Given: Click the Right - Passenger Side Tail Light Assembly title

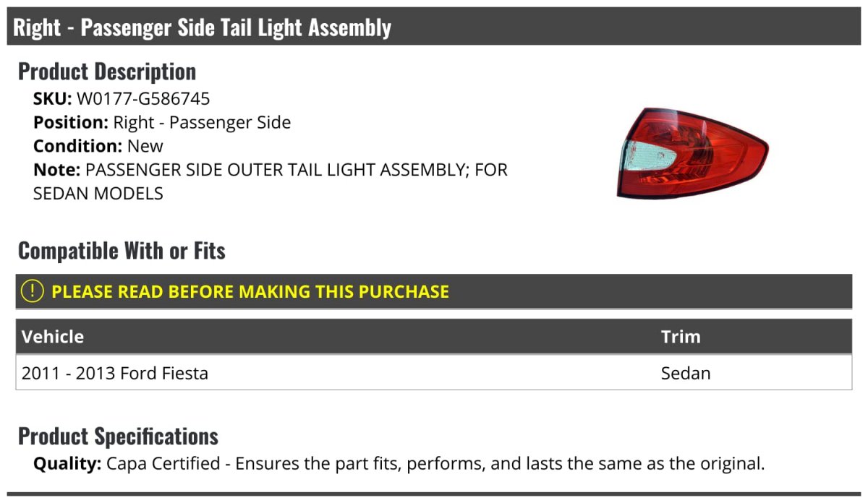Looking at the screenshot, I should pos(203,27).
